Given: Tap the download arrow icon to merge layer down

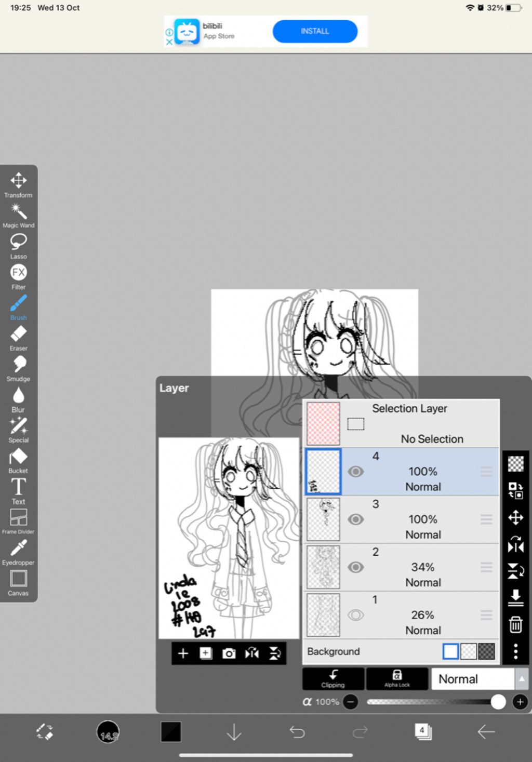Looking at the screenshot, I should tap(515, 597).
